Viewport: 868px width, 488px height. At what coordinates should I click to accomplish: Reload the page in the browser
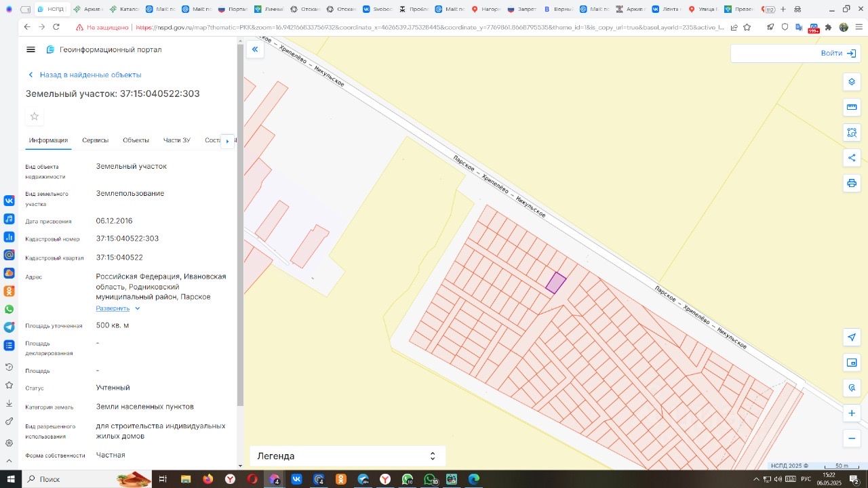tap(56, 27)
